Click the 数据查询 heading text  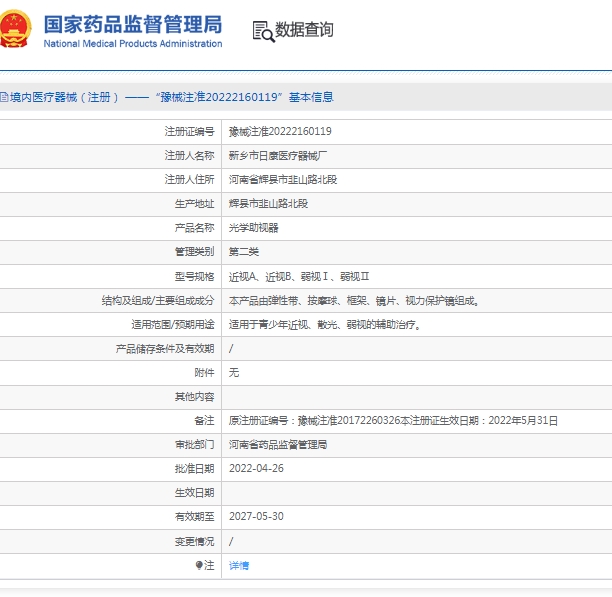click(x=304, y=30)
